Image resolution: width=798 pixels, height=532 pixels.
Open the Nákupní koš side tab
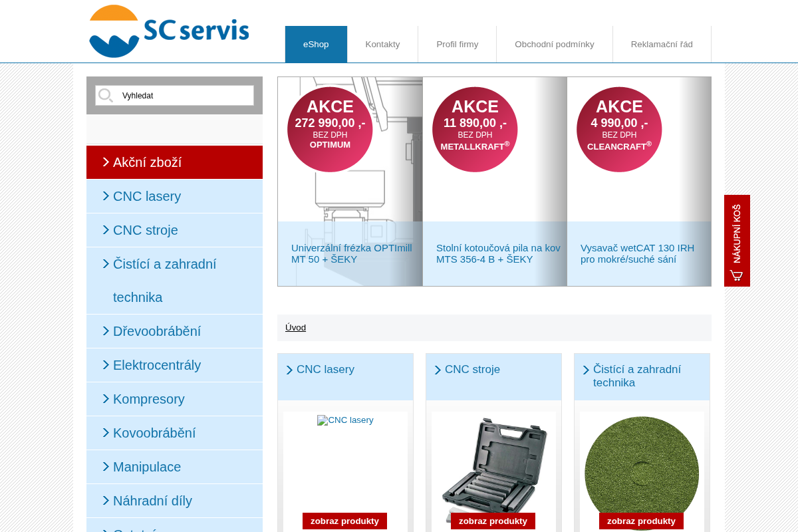(737, 241)
